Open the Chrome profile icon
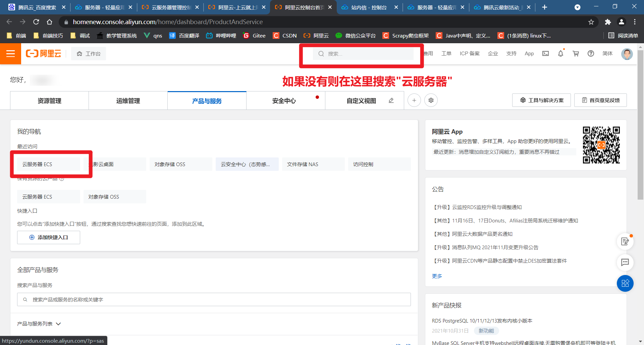Screen dimensions: 644x345 [621, 22]
